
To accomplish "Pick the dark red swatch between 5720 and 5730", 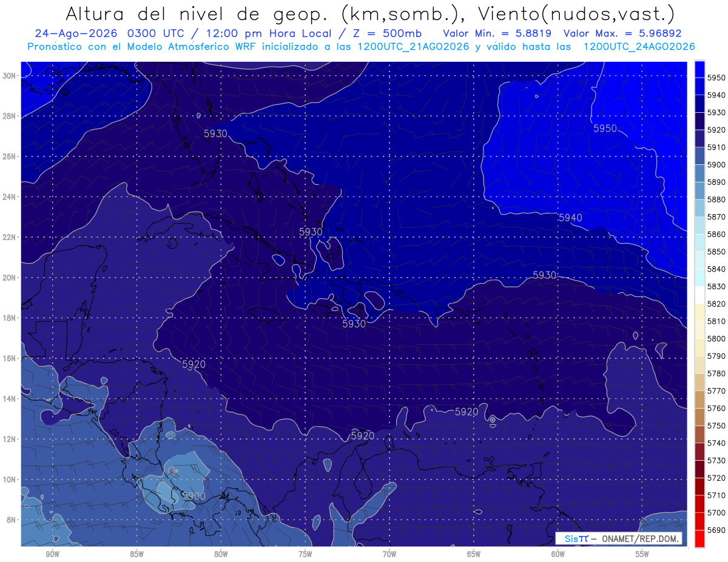I will tap(699, 469).
